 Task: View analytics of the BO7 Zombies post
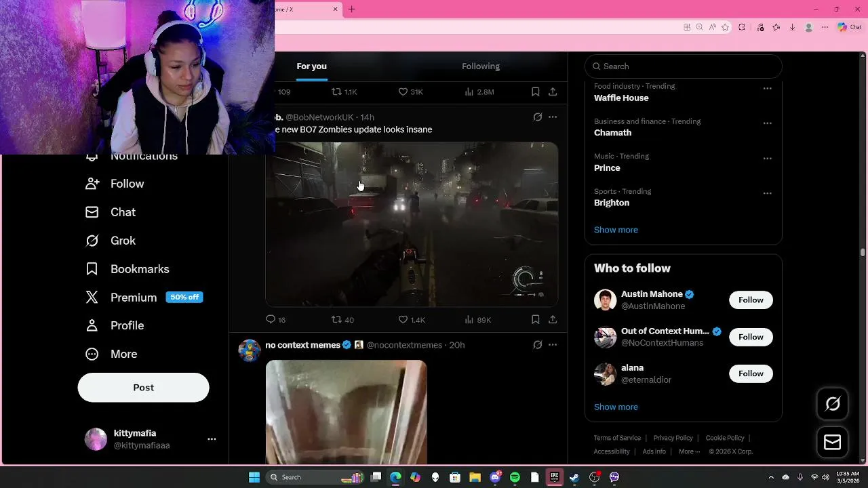pos(477,319)
